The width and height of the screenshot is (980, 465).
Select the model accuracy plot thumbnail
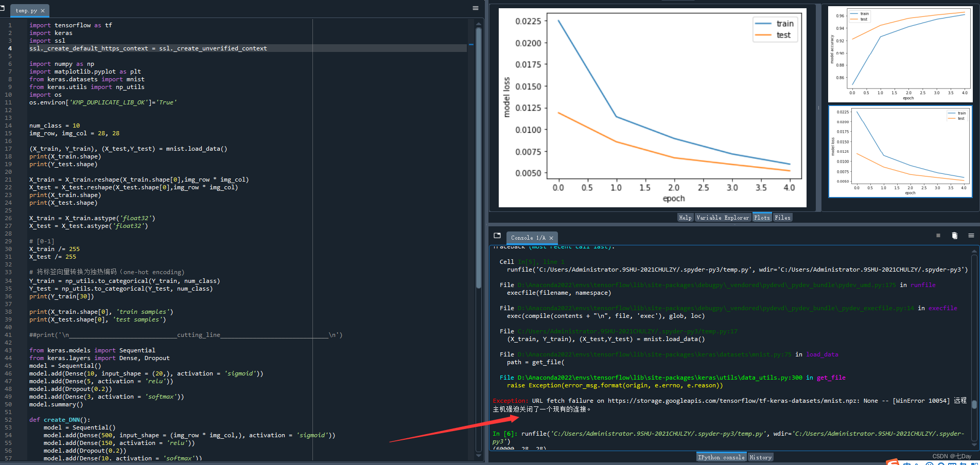900,53
